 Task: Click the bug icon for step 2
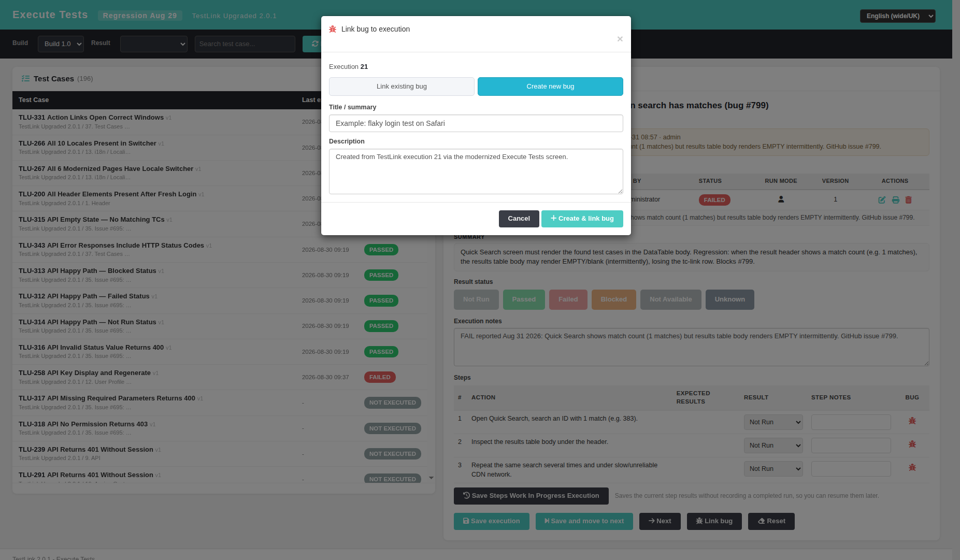click(912, 444)
